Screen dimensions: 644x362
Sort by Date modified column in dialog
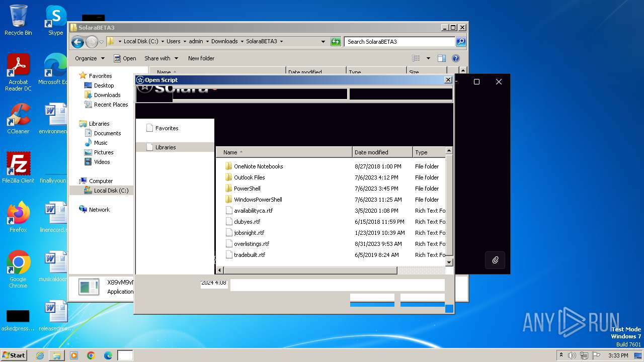(x=382, y=152)
